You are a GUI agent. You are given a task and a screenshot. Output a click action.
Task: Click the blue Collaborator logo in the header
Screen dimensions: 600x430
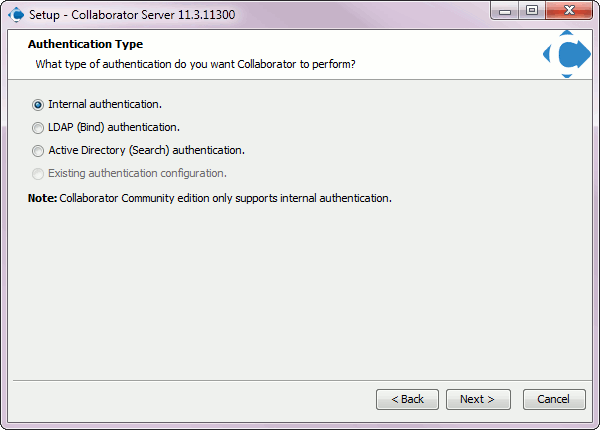[x=567, y=54]
